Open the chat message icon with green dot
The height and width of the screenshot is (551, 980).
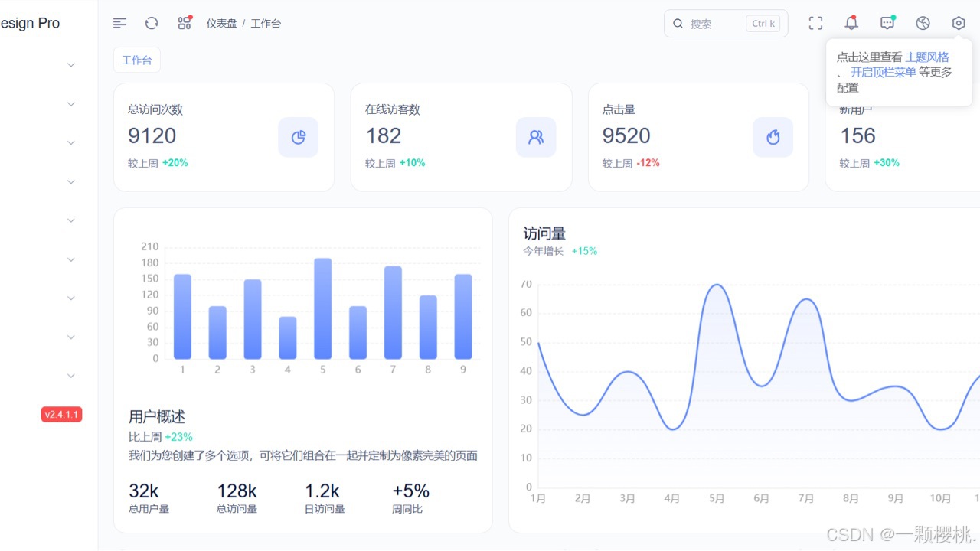tap(887, 23)
